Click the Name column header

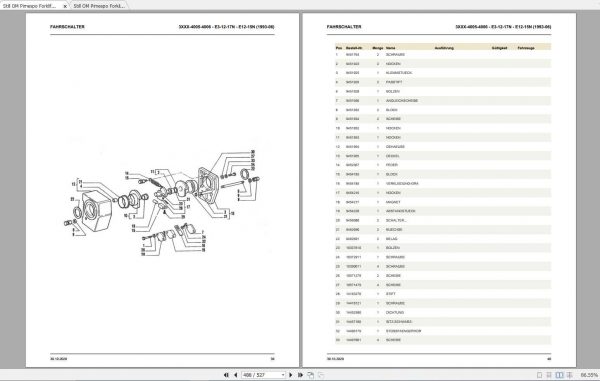pyautogui.click(x=390, y=48)
